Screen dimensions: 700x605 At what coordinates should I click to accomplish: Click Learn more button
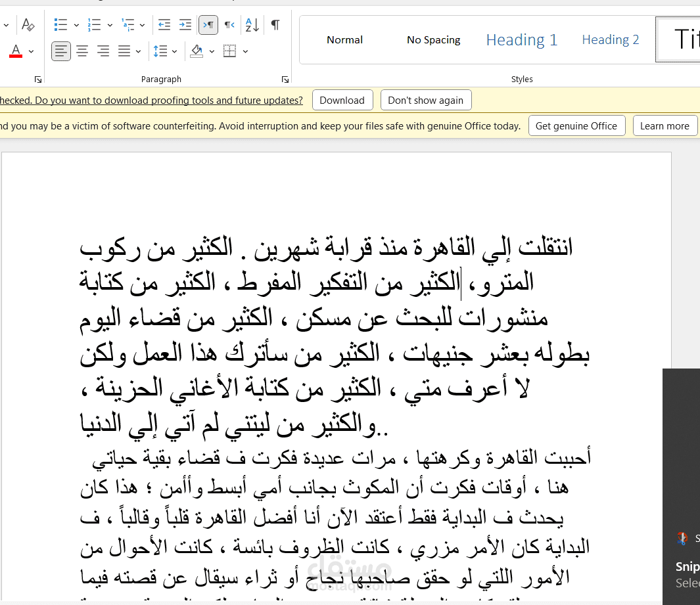(665, 126)
